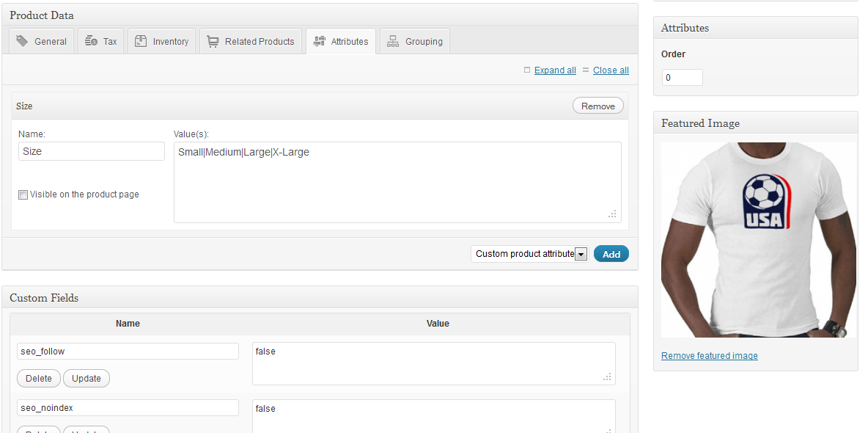Click the square icon beside Expand all
The width and height of the screenshot is (868, 433).
point(526,70)
